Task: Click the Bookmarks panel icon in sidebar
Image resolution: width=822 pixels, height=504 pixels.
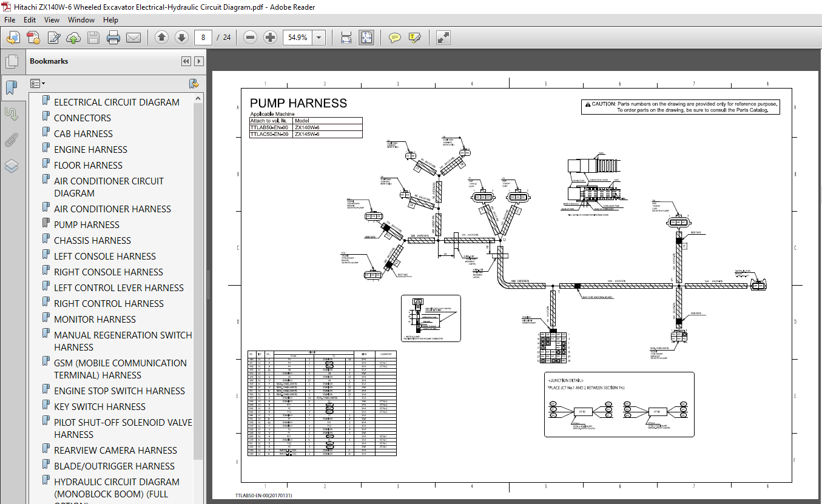Action: (x=12, y=88)
